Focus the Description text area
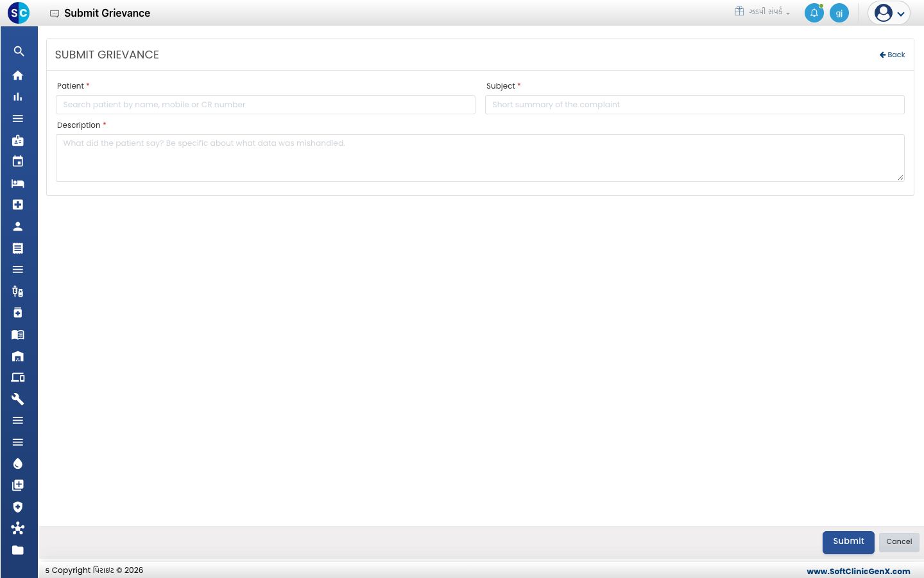This screenshot has width=924, height=578. [480, 158]
